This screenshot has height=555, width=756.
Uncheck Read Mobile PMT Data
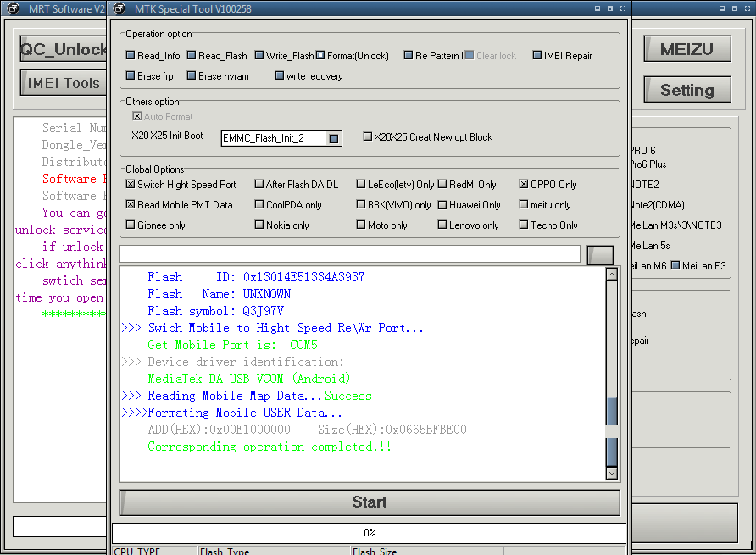pos(131,204)
